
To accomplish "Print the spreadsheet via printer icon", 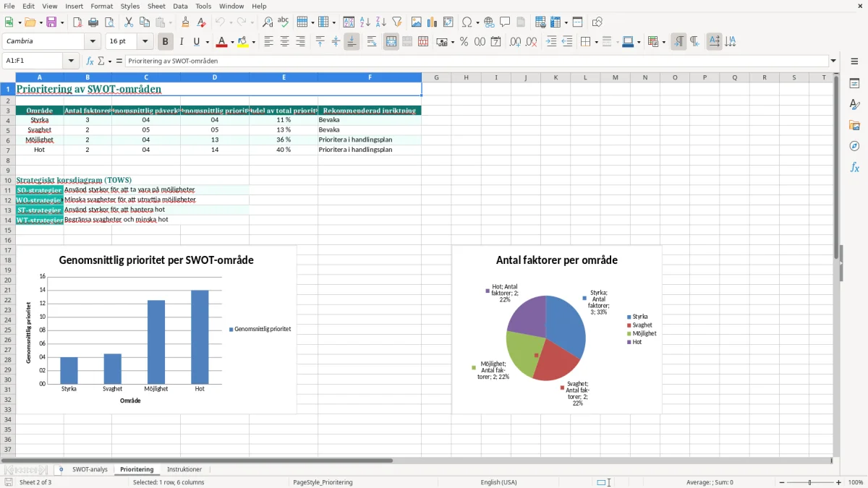I will [x=93, y=22].
